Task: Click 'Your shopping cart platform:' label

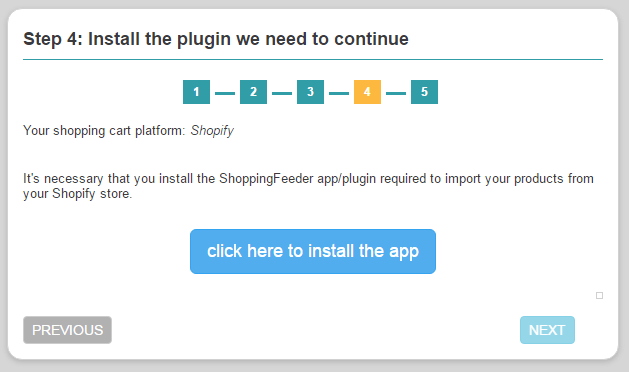Action: (x=104, y=131)
